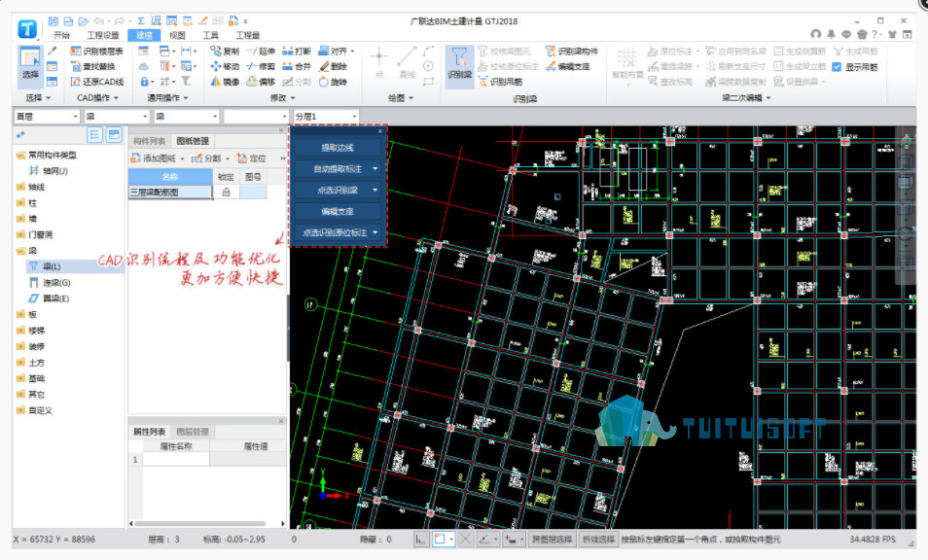Switch navigation tree to panel view toggle

(114, 135)
